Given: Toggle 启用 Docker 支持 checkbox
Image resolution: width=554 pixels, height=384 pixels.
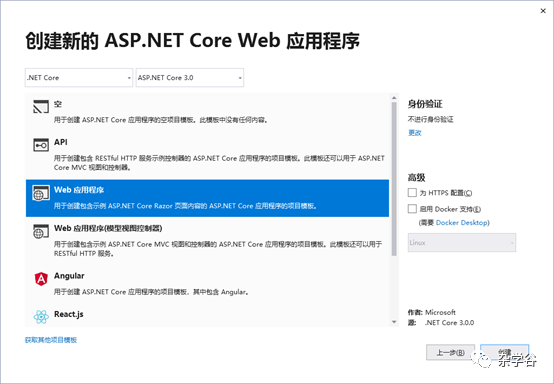Looking at the screenshot, I should click(x=412, y=209).
